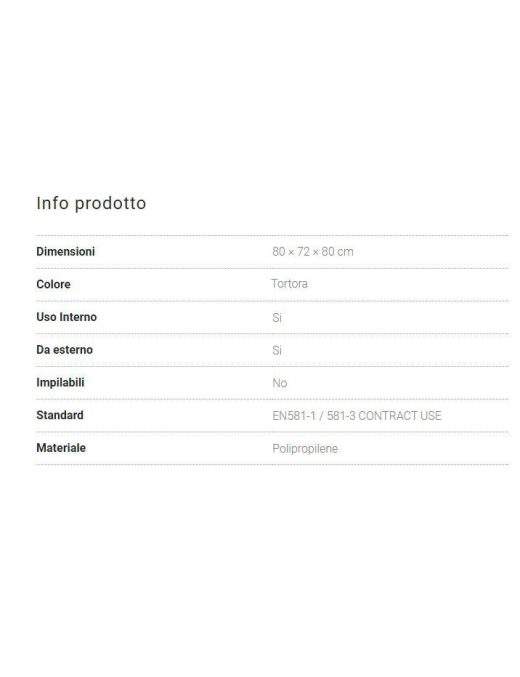This screenshot has height=677, width=520.
Task: Select the Impilabili label
Action: [x=60, y=383]
